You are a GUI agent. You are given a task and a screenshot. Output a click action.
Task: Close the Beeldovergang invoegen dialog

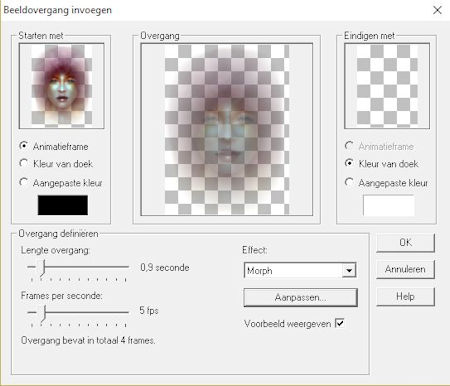[437, 10]
